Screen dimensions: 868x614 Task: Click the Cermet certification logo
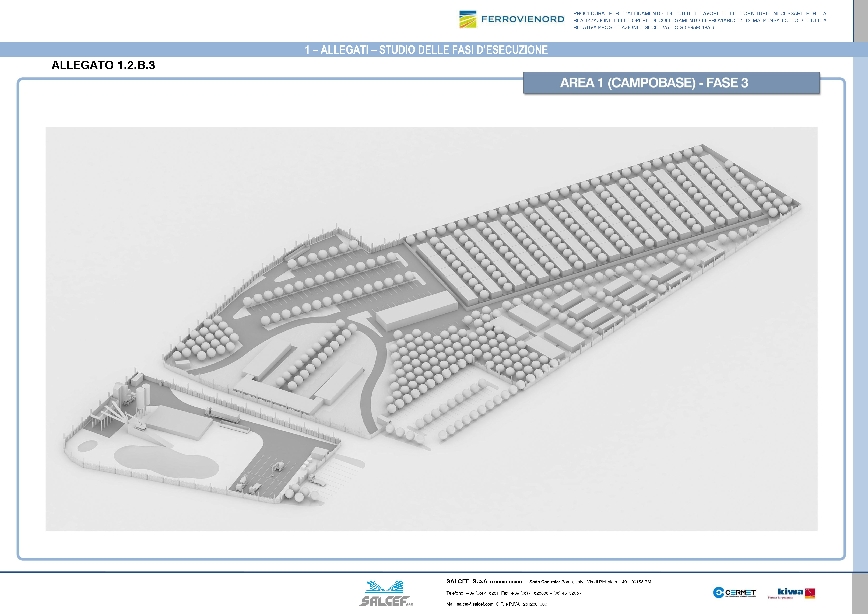(x=734, y=592)
